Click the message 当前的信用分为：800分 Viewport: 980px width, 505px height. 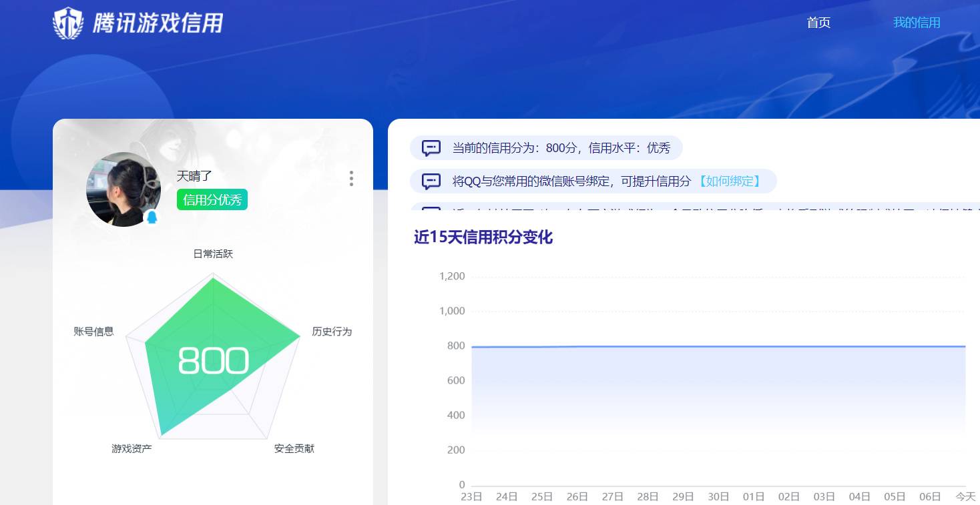coord(561,148)
